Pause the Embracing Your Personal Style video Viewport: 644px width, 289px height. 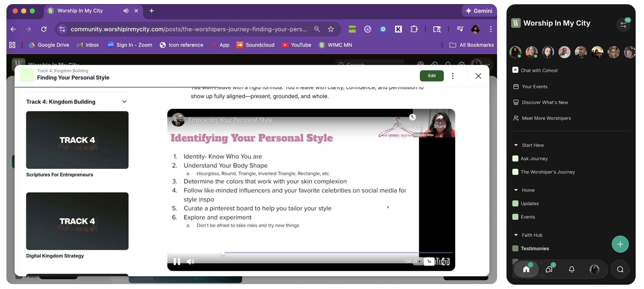pyautogui.click(x=177, y=262)
